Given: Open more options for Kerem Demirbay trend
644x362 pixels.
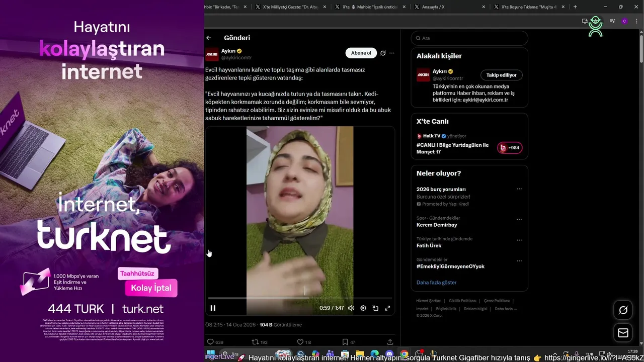Looking at the screenshot, I should tap(519, 220).
